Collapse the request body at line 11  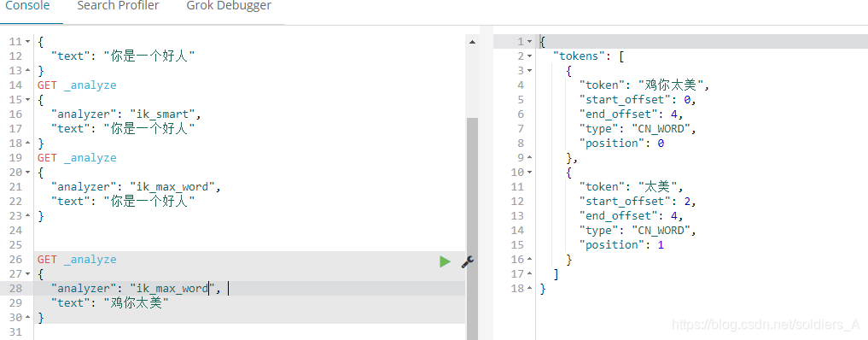pyautogui.click(x=28, y=42)
